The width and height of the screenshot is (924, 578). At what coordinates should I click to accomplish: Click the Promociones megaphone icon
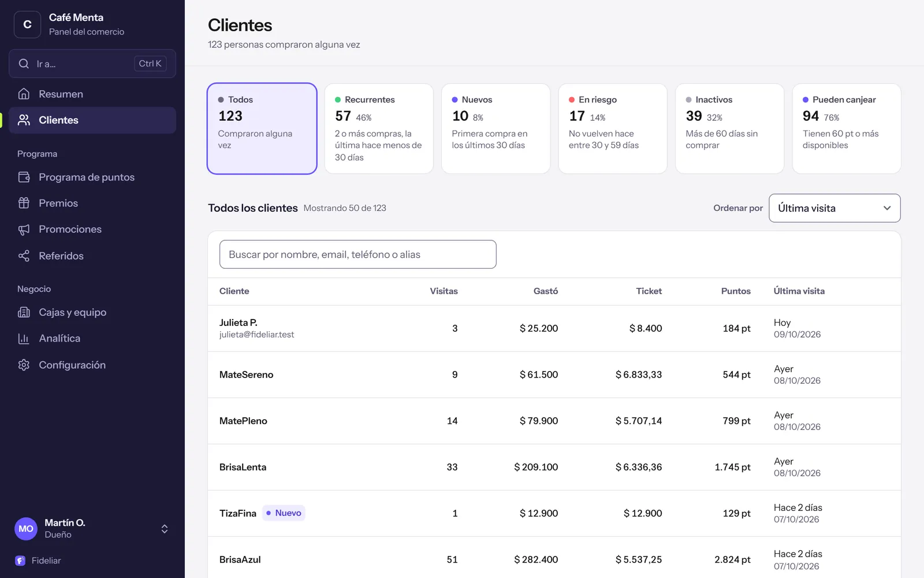coord(24,229)
